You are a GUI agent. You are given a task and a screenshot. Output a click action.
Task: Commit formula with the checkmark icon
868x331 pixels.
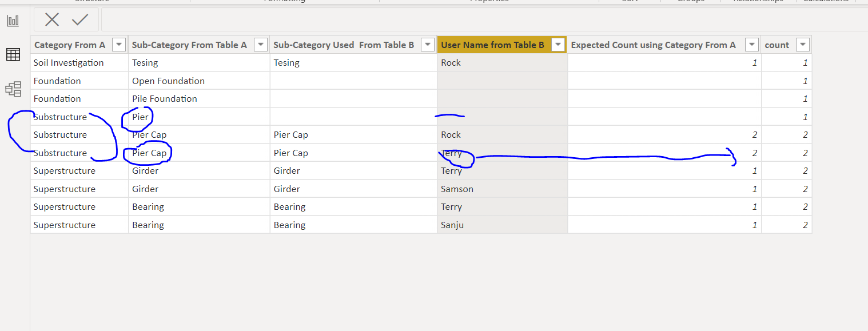(x=80, y=20)
